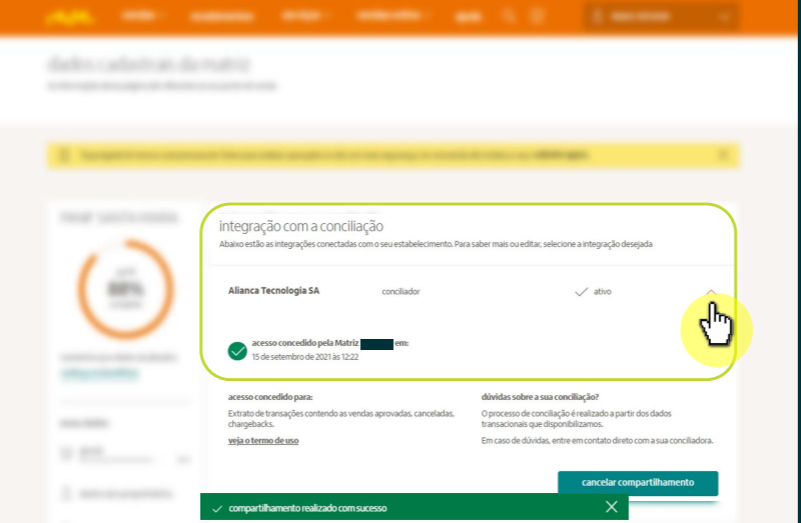Click the ativo status checkmark
The width and height of the screenshot is (801, 523).
click(581, 292)
